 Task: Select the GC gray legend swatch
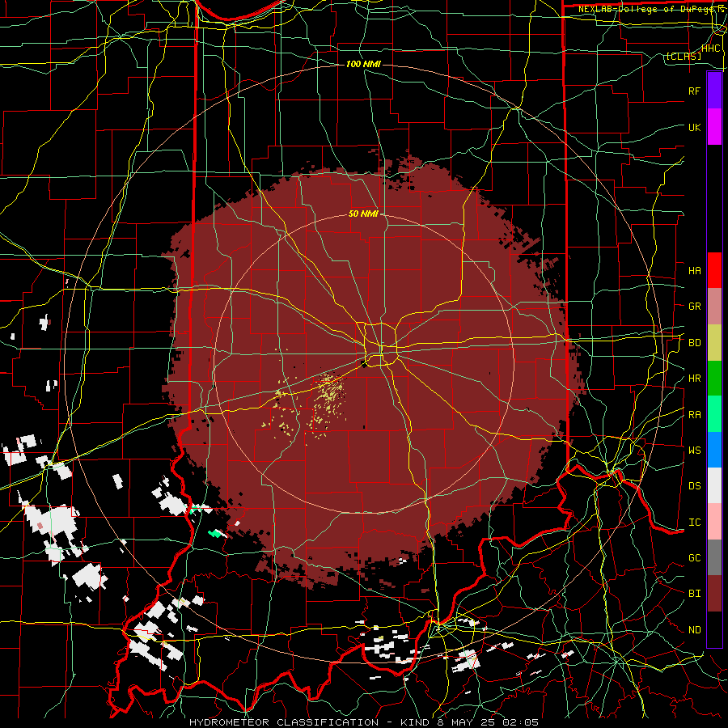[714, 557]
